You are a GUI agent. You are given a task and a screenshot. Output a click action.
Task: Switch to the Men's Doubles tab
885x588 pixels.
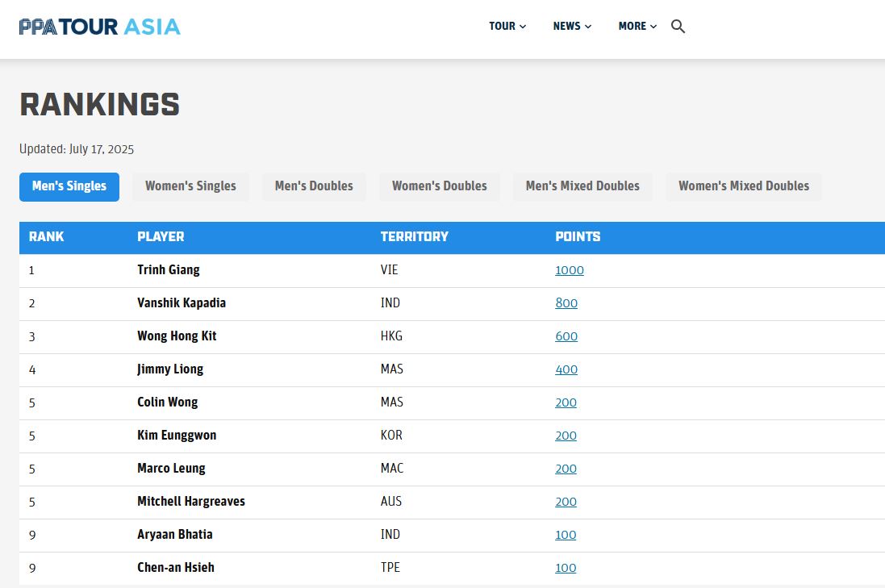[314, 187]
